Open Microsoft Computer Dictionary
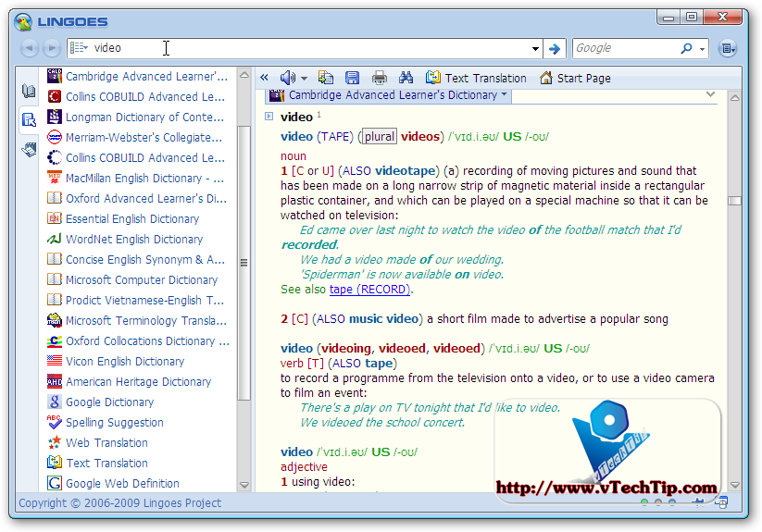762x532 pixels. (132, 280)
